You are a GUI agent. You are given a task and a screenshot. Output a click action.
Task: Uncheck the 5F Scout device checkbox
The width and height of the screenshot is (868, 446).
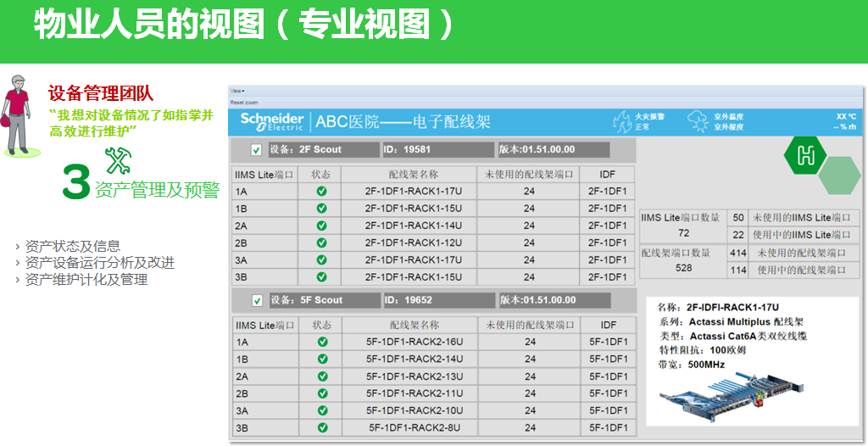257,300
